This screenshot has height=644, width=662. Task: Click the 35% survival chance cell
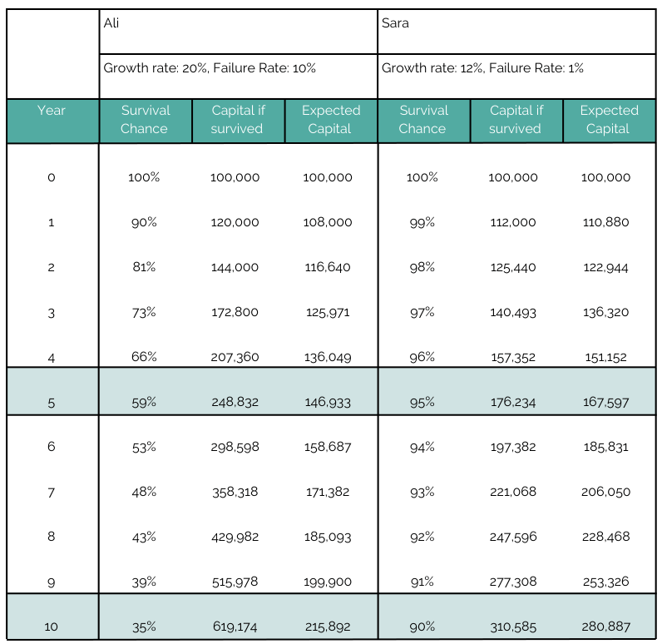(x=145, y=627)
